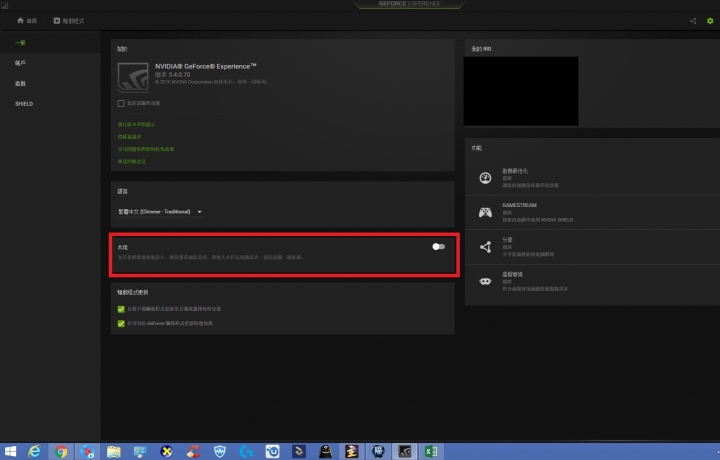720x460 pixels.
Task: Open Microsoft Excel from the taskbar
Action: click(431, 452)
